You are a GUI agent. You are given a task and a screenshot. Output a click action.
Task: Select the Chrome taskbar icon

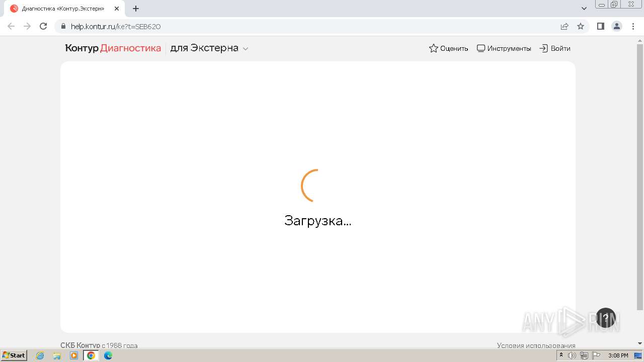pyautogui.click(x=91, y=355)
